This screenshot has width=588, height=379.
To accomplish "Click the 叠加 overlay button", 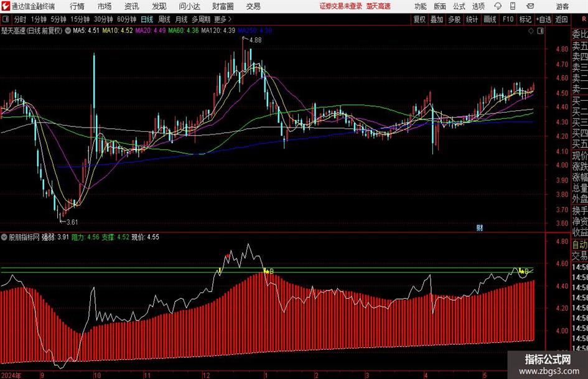I will tap(437, 19).
